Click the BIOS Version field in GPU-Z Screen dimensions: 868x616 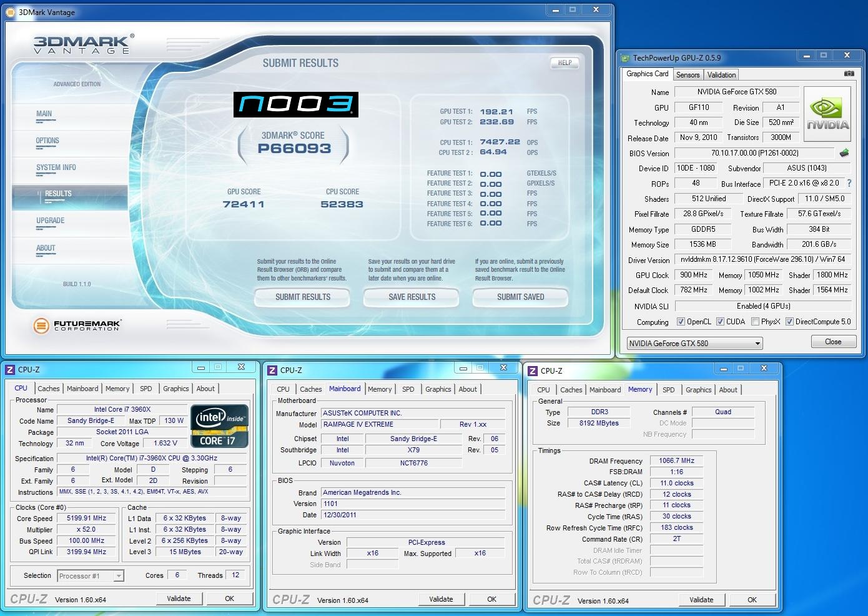click(x=754, y=153)
